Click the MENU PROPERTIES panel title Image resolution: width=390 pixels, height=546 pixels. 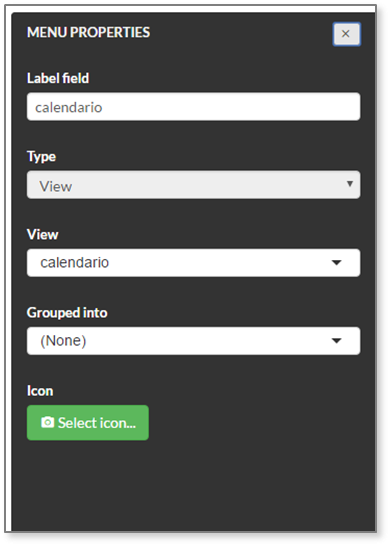pyautogui.click(x=88, y=32)
